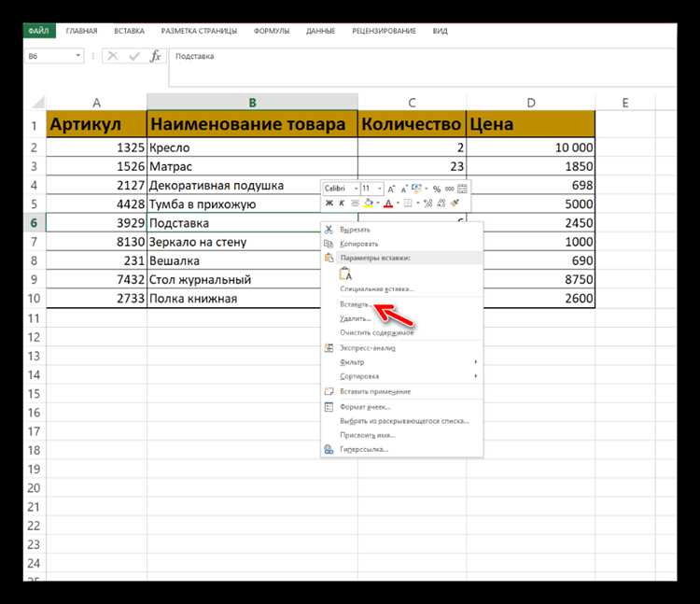
Task: Open borders dropdown arrow
Action: tap(417, 204)
